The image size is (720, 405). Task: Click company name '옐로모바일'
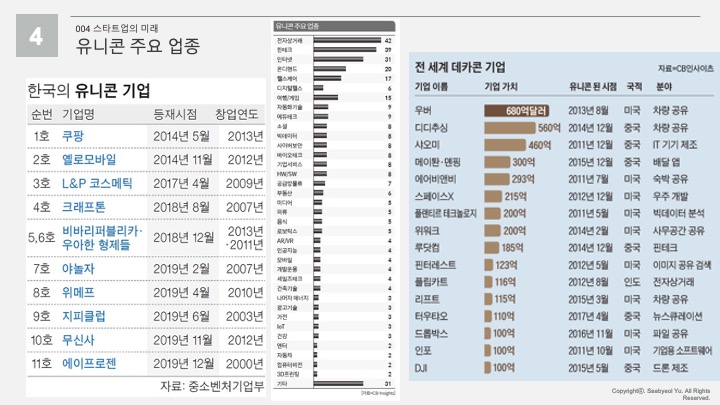point(89,160)
